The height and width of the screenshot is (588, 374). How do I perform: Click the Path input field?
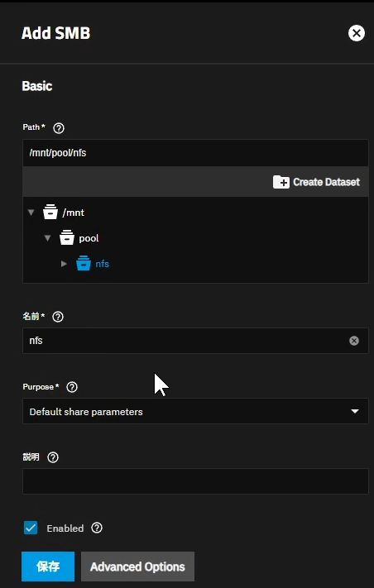(x=195, y=153)
